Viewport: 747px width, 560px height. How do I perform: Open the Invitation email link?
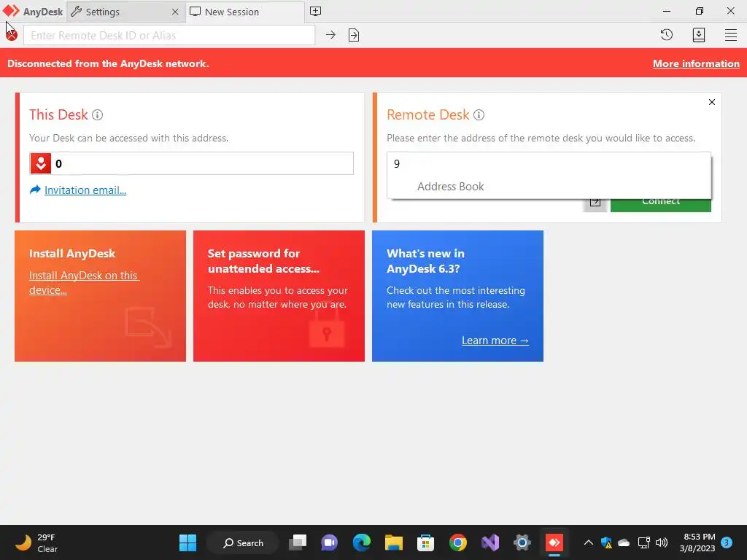tap(85, 190)
